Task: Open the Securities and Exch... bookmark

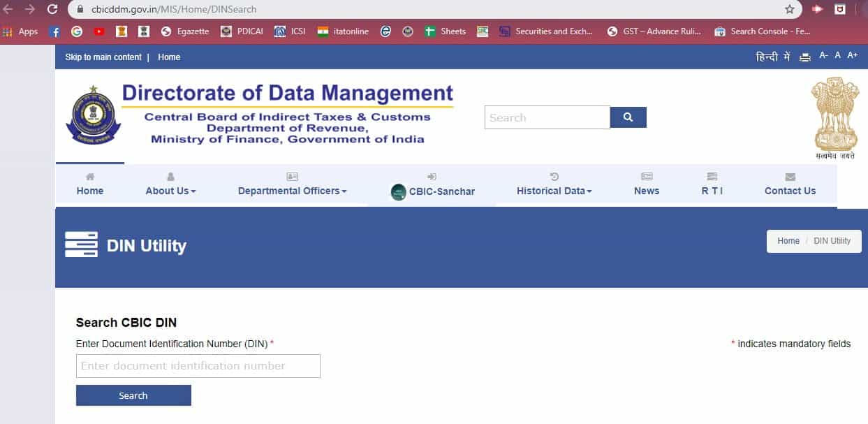Action: pos(546,31)
